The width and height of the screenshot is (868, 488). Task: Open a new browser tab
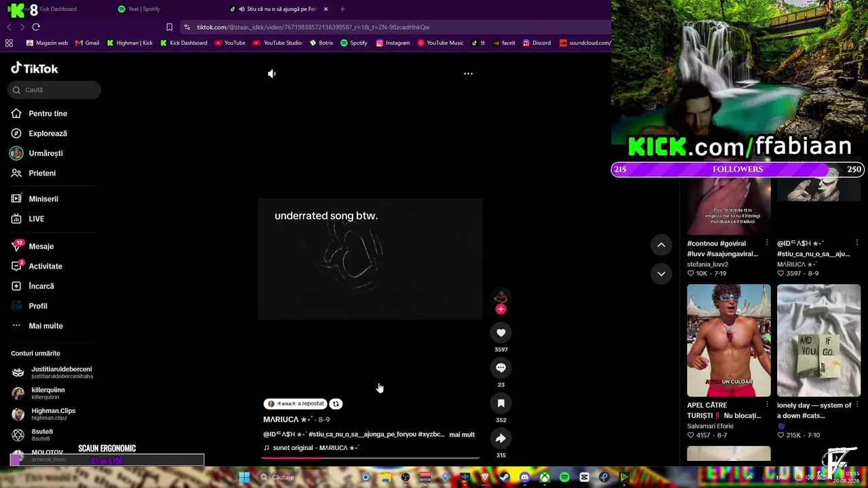(x=342, y=9)
